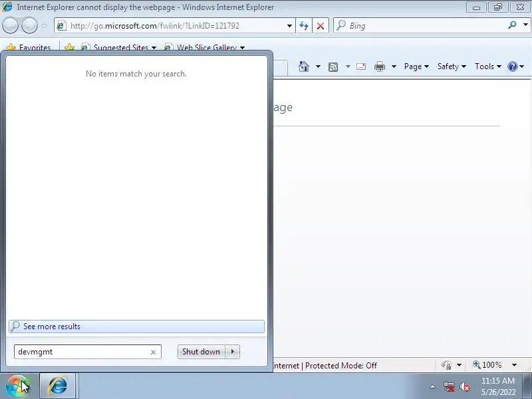Click the IE address bar URL
The height and width of the screenshot is (399, 532).
pyautogui.click(x=155, y=26)
